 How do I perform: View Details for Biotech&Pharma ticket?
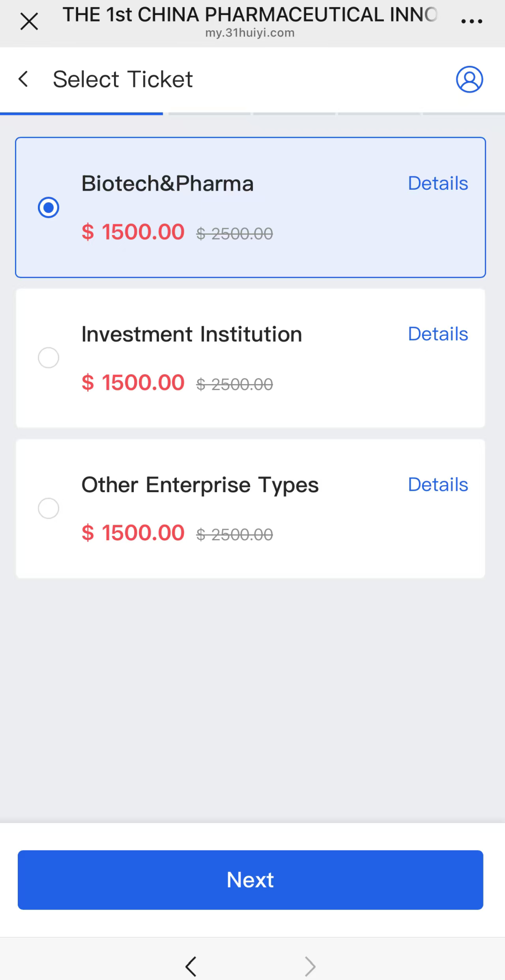click(438, 184)
